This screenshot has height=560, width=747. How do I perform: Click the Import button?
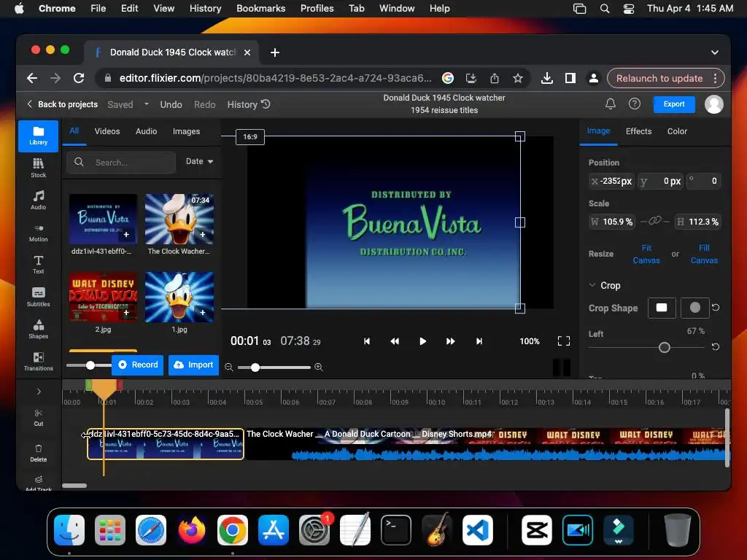pyautogui.click(x=193, y=365)
